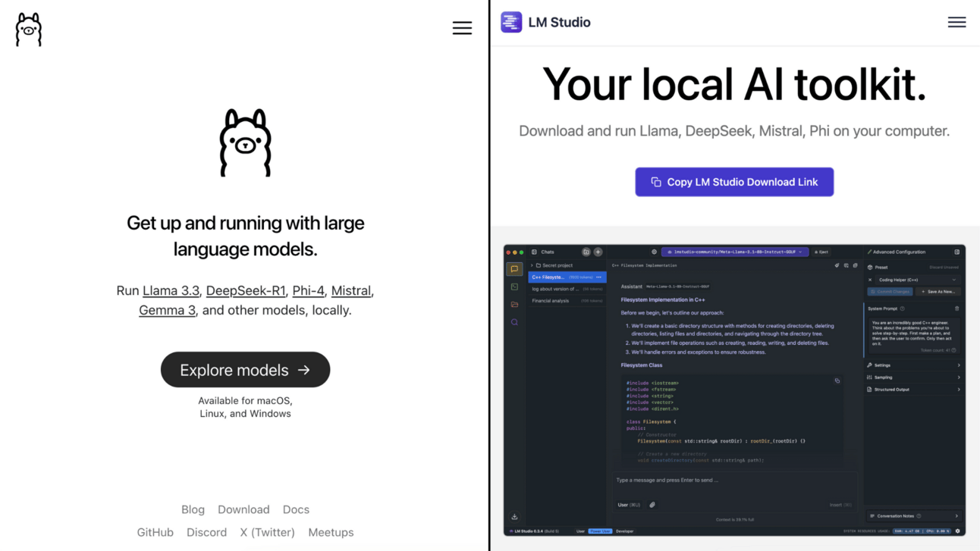Open the loaded Meta-Llama model selector dropdown
980x551 pixels.
734,252
